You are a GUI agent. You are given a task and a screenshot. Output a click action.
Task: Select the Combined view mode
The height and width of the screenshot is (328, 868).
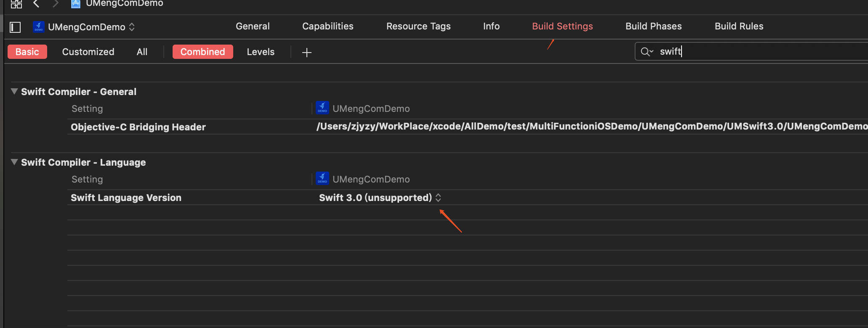(202, 52)
